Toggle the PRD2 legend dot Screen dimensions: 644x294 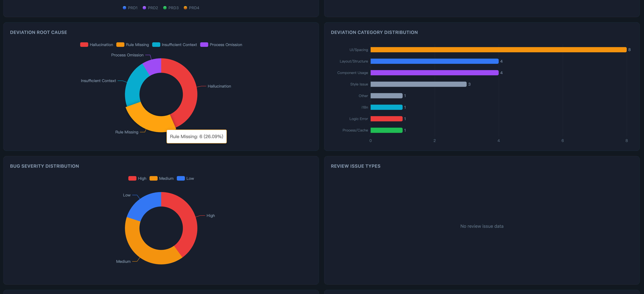coord(145,8)
